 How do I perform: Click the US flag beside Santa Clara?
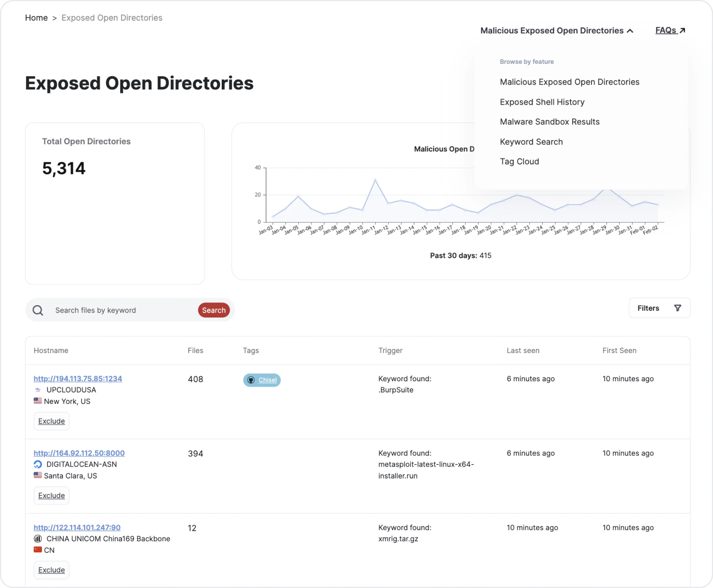click(38, 475)
